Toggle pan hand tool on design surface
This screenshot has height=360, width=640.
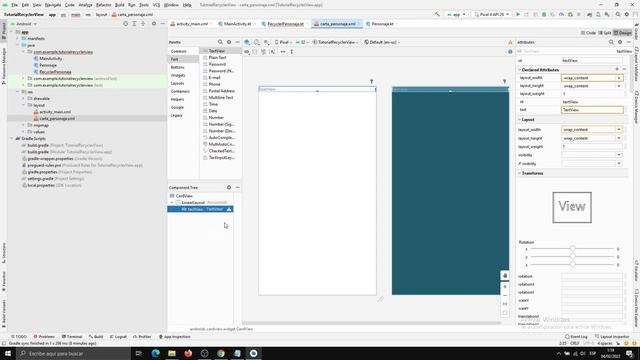tap(505, 276)
